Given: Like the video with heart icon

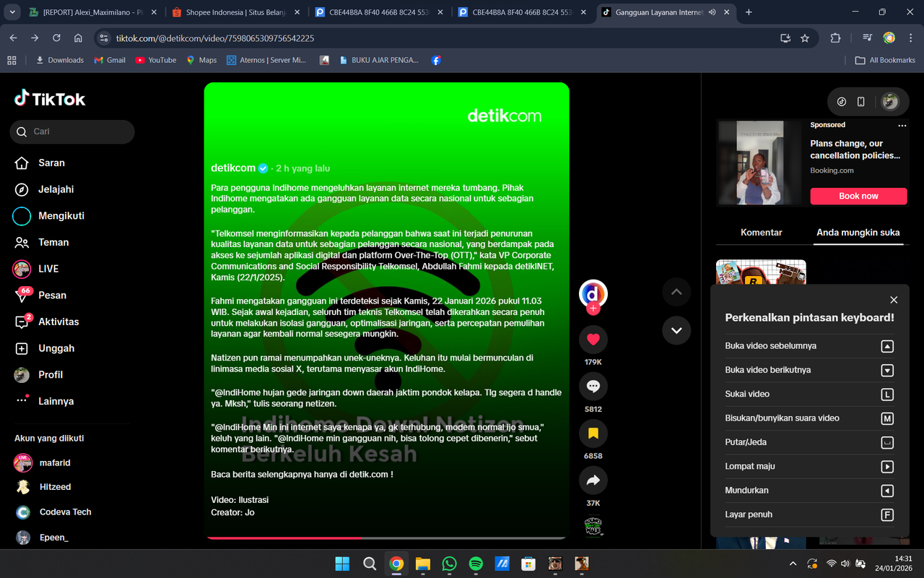Looking at the screenshot, I should pyautogui.click(x=593, y=340).
